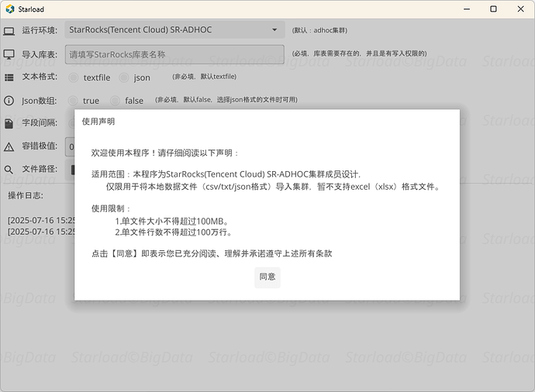Image resolution: width=535 pixels, height=392 pixels.
Task: Click the info icon beside Json数组
Action: (9, 101)
